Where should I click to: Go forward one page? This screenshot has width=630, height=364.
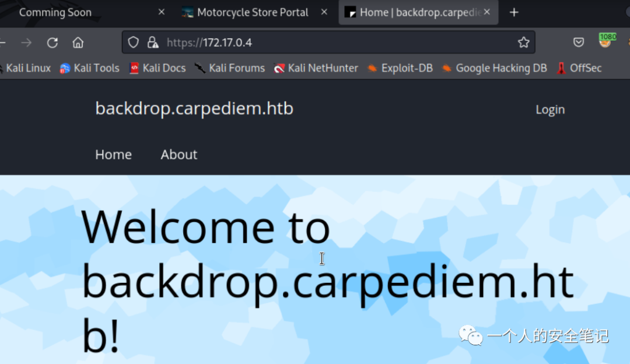(x=26, y=42)
